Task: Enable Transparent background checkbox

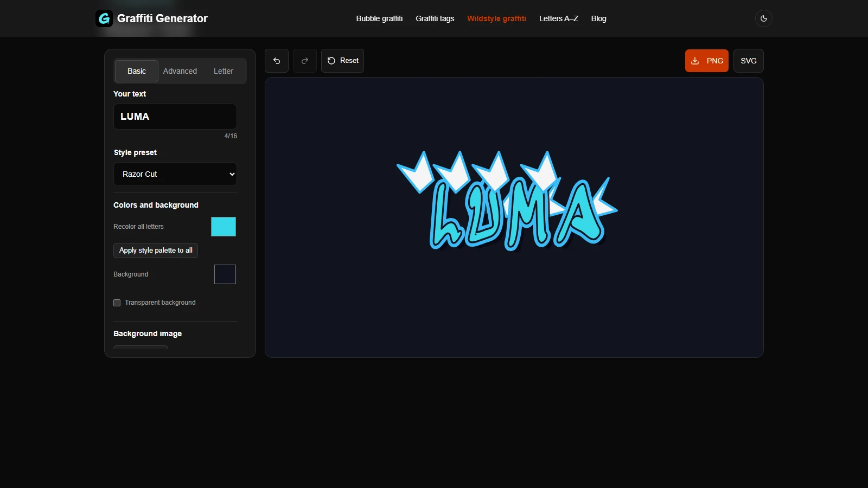Action: pos(117,303)
